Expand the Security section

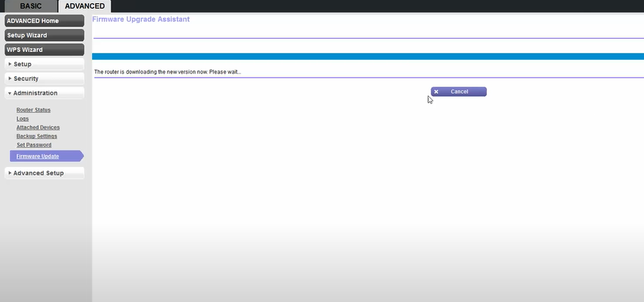[x=44, y=79]
